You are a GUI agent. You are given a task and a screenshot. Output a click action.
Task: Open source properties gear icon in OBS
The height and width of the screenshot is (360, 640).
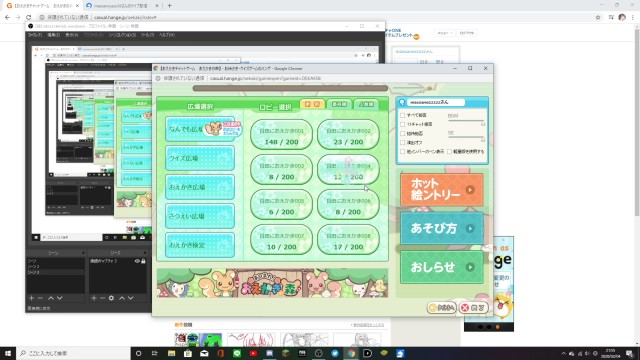point(111,298)
